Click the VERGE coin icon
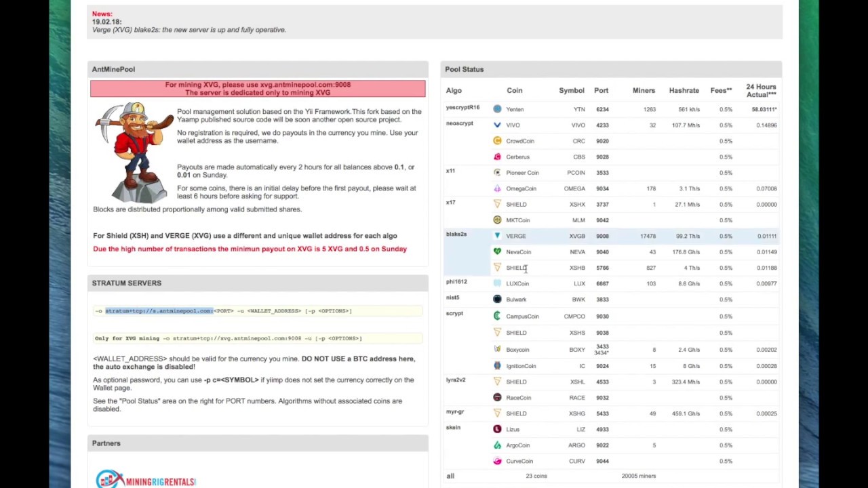Viewport: 868px width, 488px height. click(x=497, y=236)
